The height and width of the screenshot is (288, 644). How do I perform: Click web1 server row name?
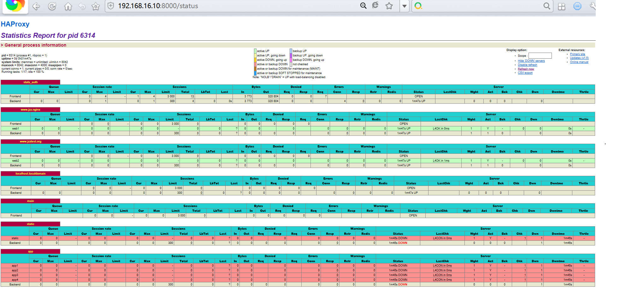15,129
